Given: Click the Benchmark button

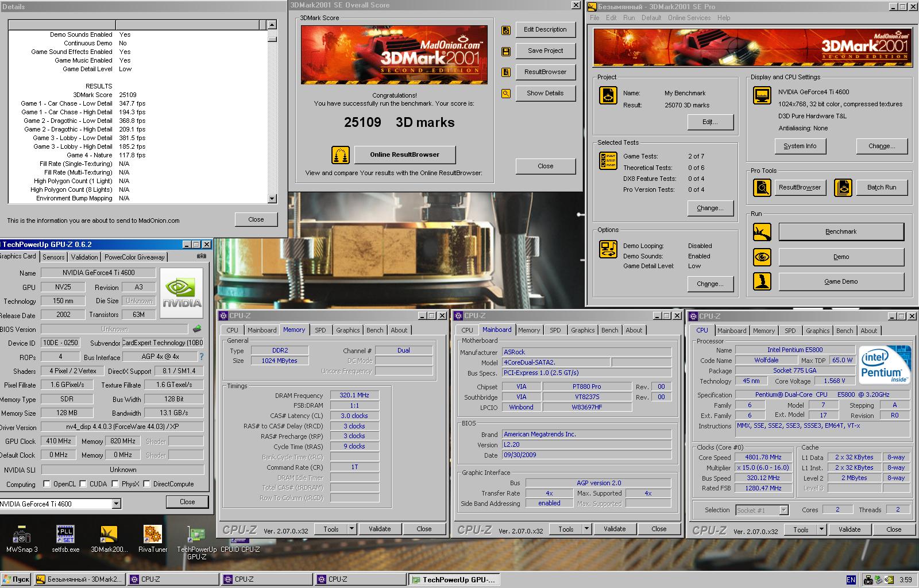Looking at the screenshot, I should pyautogui.click(x=841, y=231).
